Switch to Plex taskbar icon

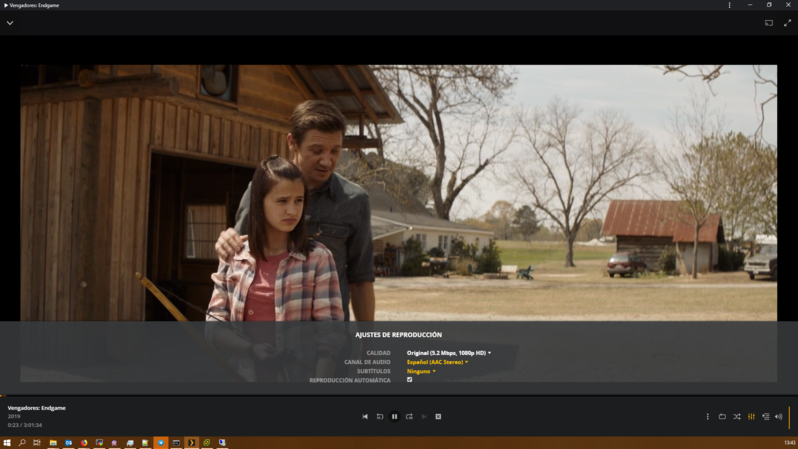[191, 443]
